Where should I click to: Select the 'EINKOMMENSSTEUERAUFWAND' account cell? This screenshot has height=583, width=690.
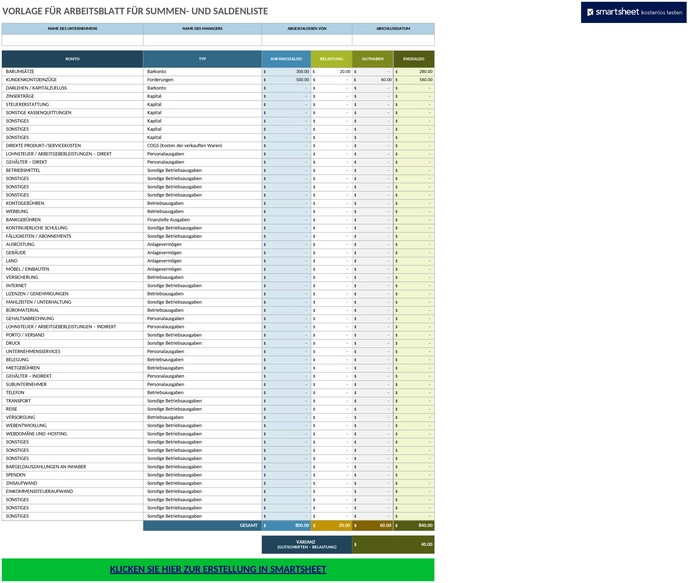(x=72, y=491)
